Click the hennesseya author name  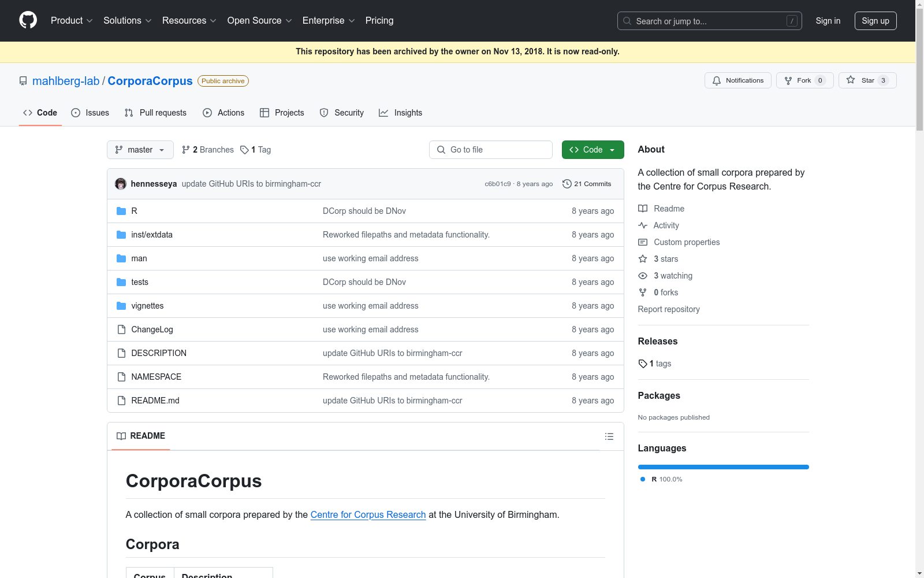(154, 184)
